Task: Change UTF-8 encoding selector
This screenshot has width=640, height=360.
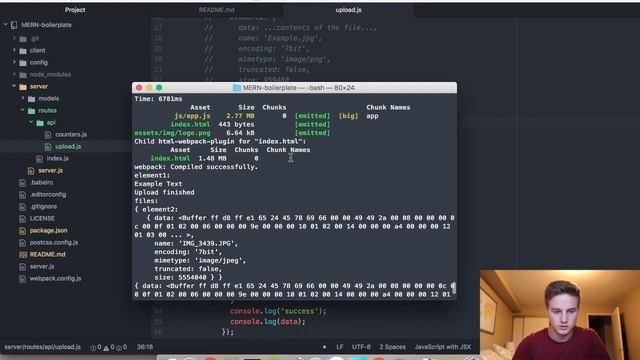Action: (x=361, y=347)
